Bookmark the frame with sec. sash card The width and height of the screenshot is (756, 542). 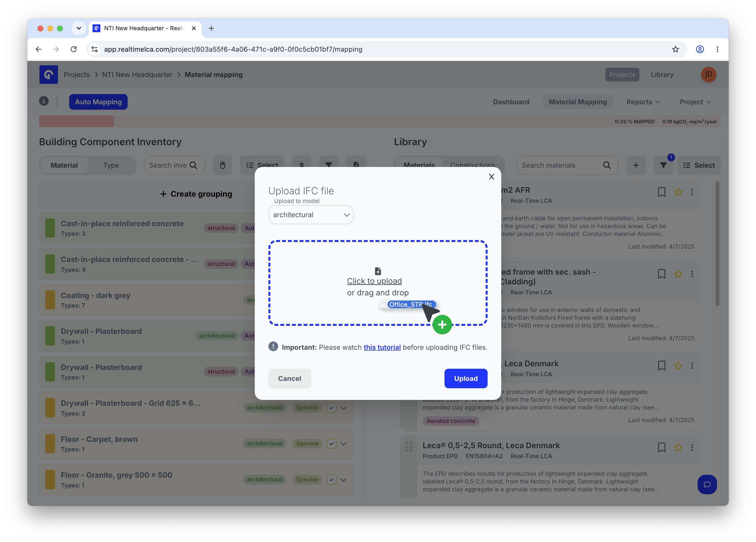click(x=662, y=274)
